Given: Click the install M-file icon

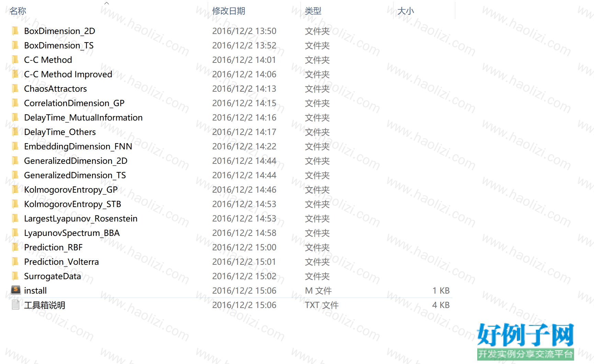Looking at the screenshot, I should [x=15, y=290].
